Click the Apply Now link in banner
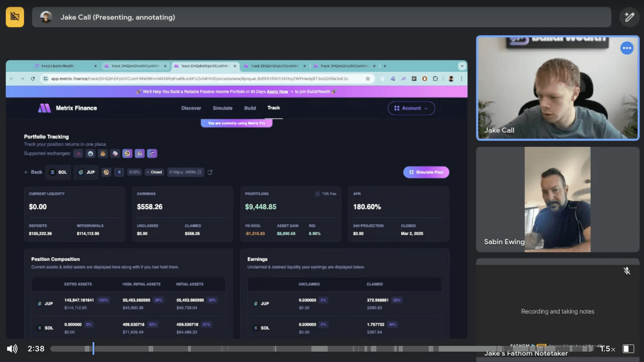Viewport: 644px width, 362px height. tap(277, 92)
